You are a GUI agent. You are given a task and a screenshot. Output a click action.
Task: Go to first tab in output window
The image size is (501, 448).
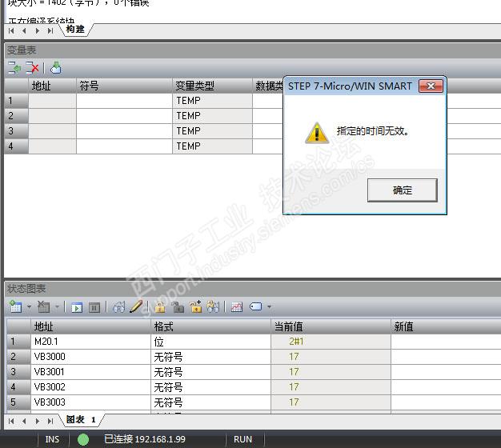click(11, 31)
